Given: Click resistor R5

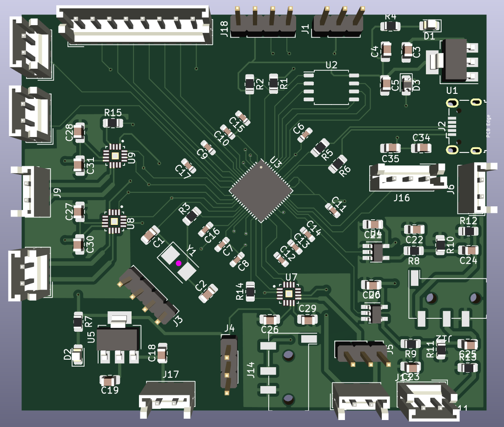Looking at the screenshot, I should point(320,147).
